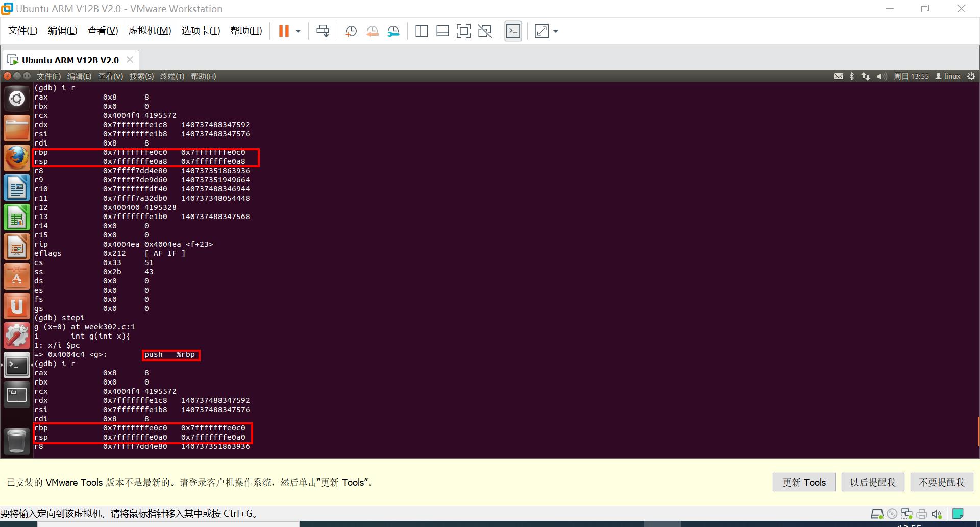This screenshot has width=980, height=527.
Task: Open the 虚拟机(M) menu
Action: point(150,31)
